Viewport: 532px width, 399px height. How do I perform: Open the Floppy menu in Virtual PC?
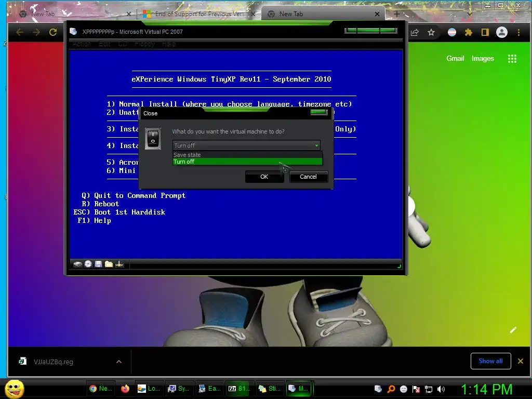point(144,44)
